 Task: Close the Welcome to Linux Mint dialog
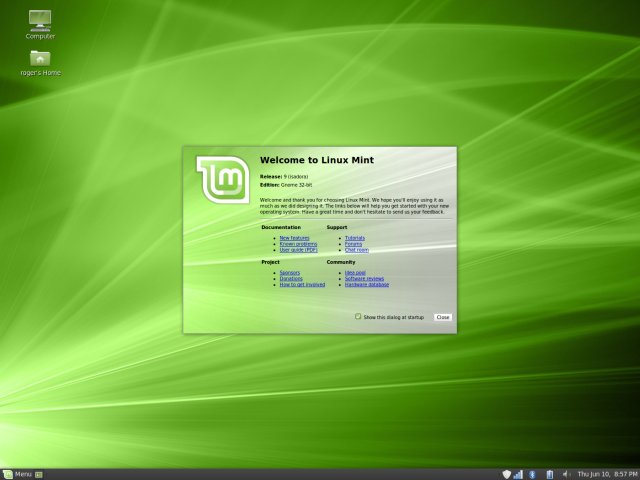click(x=442, y=316)
